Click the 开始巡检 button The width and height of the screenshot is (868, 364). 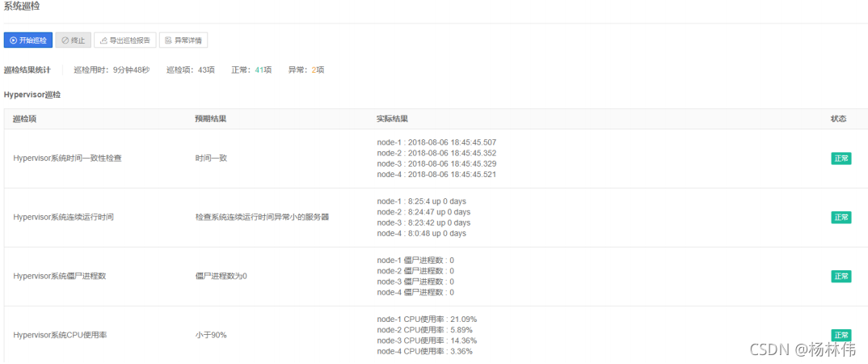[28, 40]
